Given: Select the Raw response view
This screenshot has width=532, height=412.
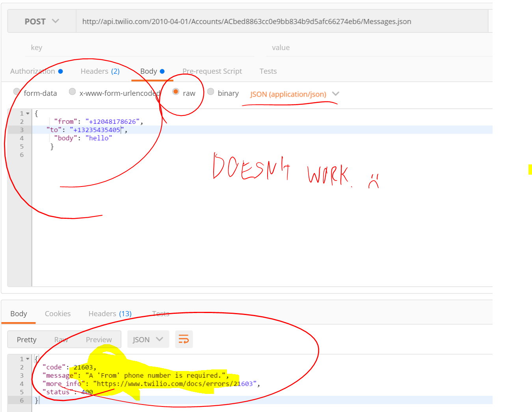Looking at the screenshot, I should tap(61, 339).
